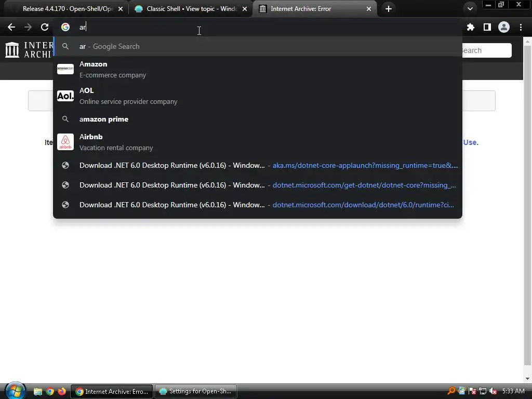Click the Google icon in the address bar
The image size is (532, 399).
click(x=65, y=27)
